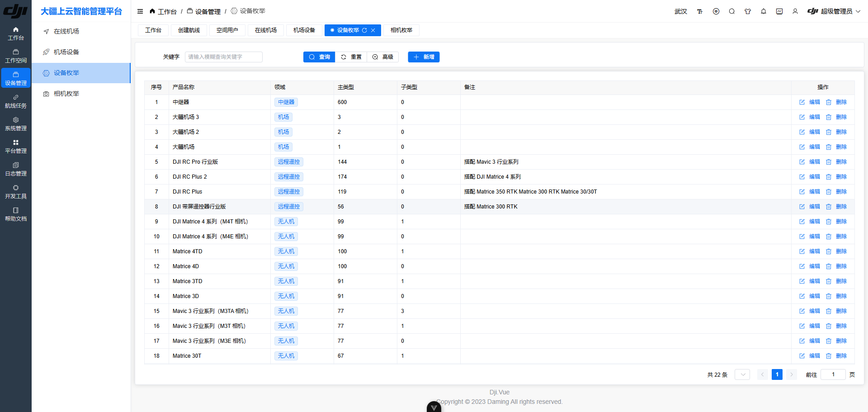Toggle the hamburger menu collapse icon
The image size is (868, 412).
pos(140,11)
